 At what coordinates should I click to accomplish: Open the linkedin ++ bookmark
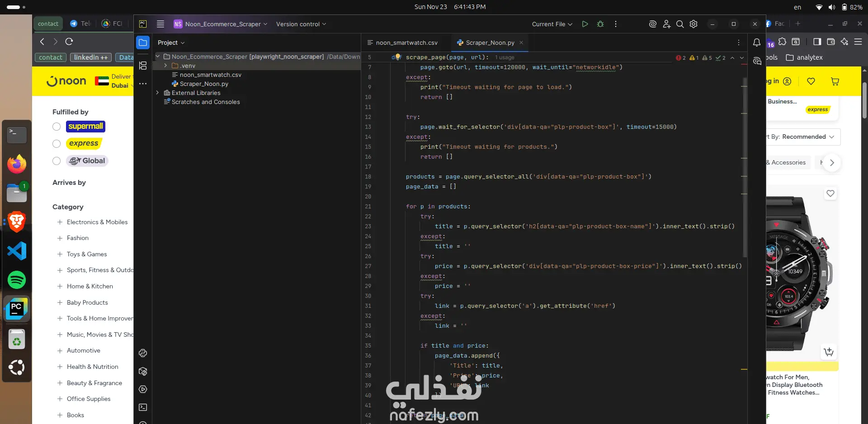[x=91, y=57]
